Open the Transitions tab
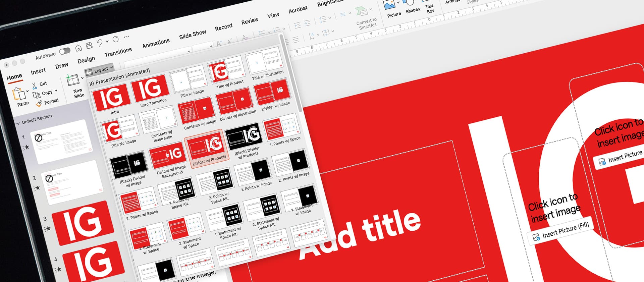The width and height of the screenshot is (644, 282). (118, 53)
